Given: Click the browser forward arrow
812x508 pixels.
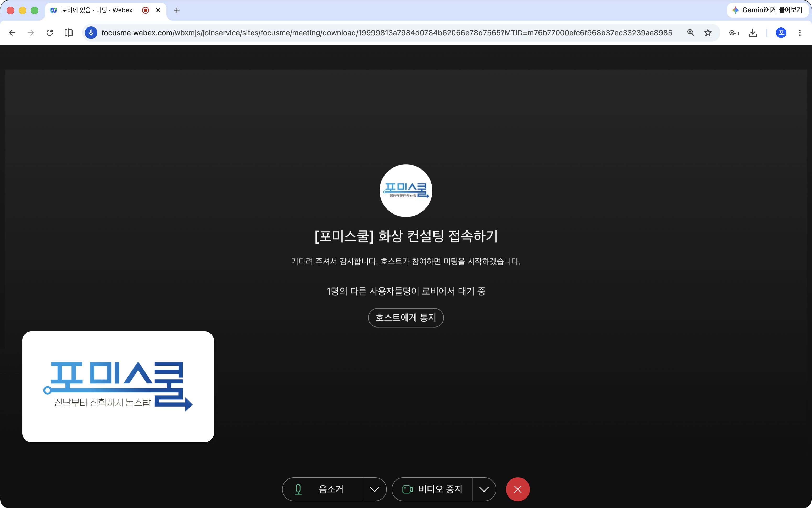Looking at the screenshot, I should (31, 33).
